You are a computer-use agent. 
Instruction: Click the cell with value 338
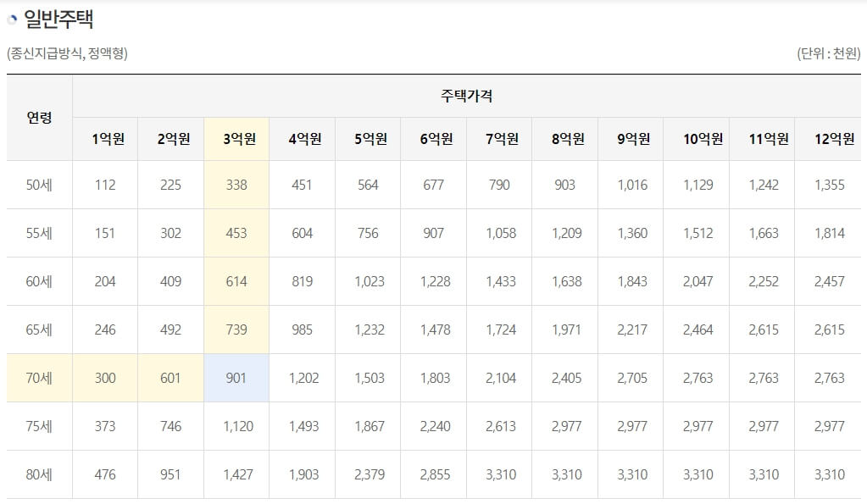[236, 185]
